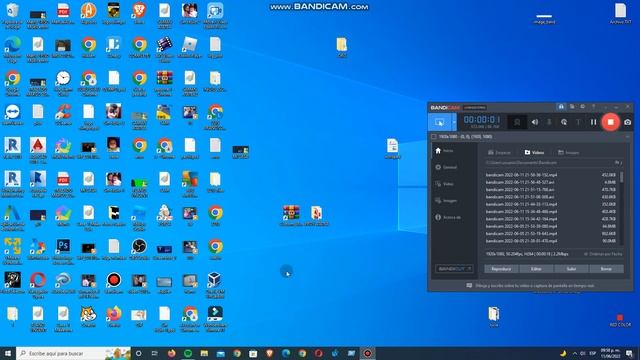Select the Recycle Bin desktop icon
Viewport: 640px width, 360px height.
(12, 16)
